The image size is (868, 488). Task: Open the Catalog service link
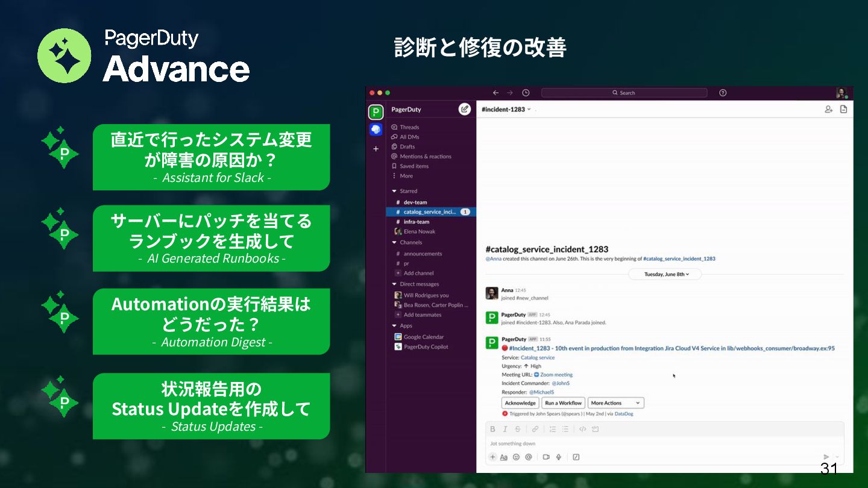click(538, 357)
